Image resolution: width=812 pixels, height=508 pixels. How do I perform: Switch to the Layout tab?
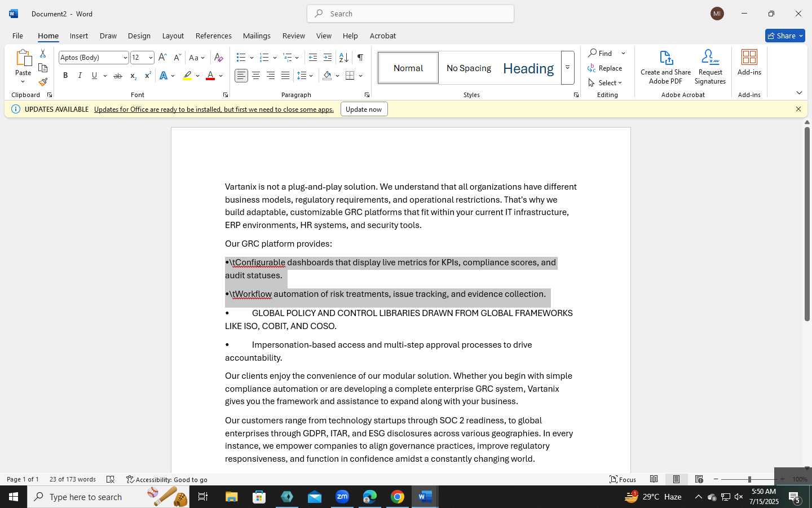coord(173,36)
